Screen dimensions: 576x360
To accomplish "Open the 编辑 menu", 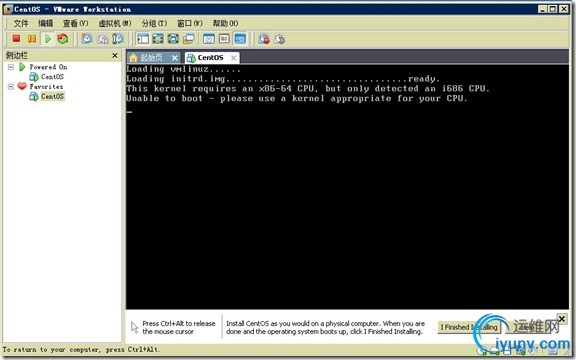I will [x=45, y=23].
